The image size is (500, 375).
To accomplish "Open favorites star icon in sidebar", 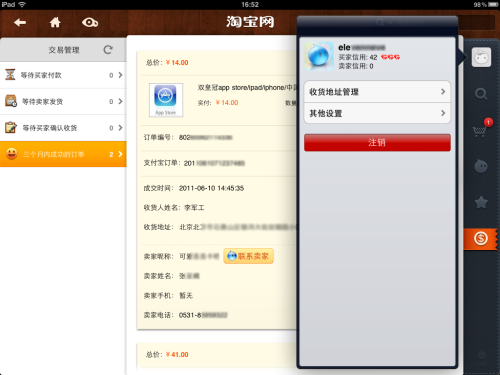I will (481, 202).
